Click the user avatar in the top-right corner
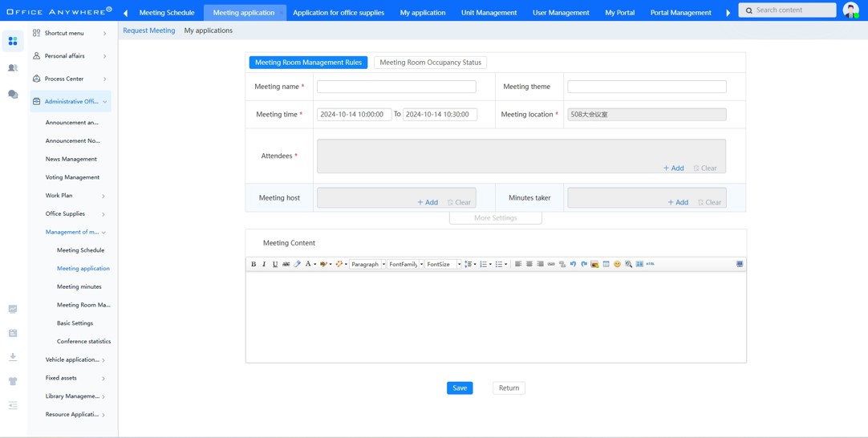 pos(851,10)
